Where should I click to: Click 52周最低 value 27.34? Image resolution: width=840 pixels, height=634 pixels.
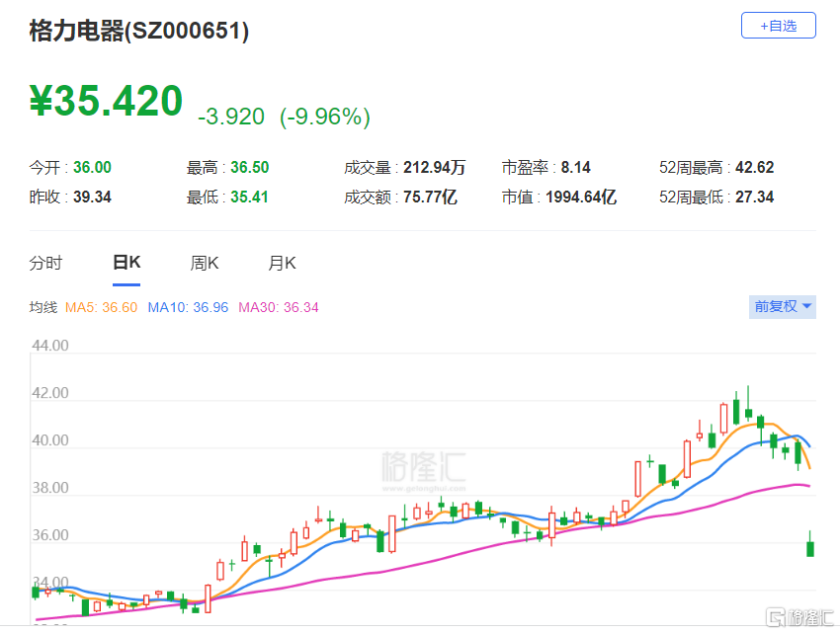click(x=754, y=197)
